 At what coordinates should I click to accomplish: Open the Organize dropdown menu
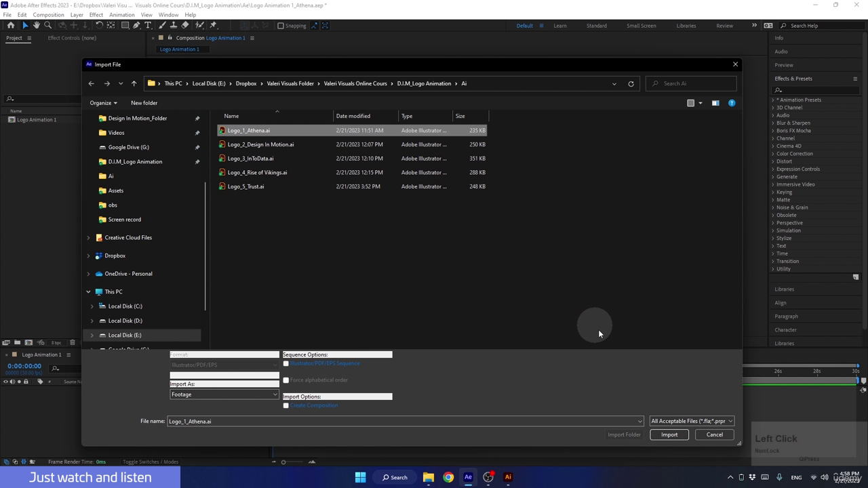point(103,103)
